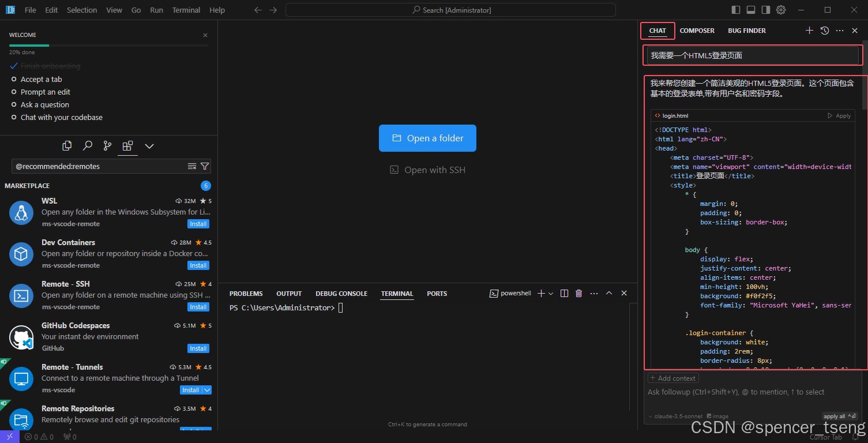Install the Remote - SSH extension
Viewport: 868px width, 443px height.
198,307
